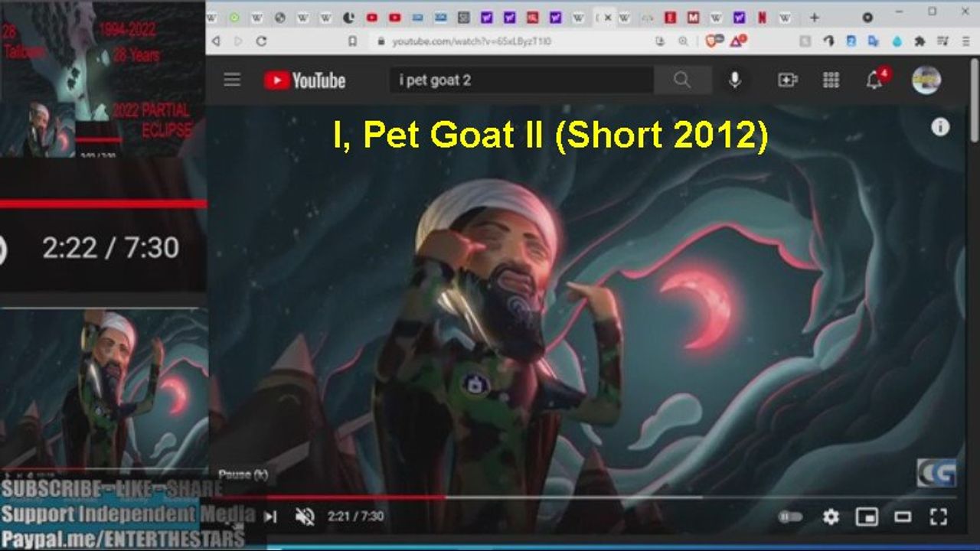Click the search magnifier button
The height and width of the screenshot is (551, 980).
pyautogui.click(x=681, y=80)
